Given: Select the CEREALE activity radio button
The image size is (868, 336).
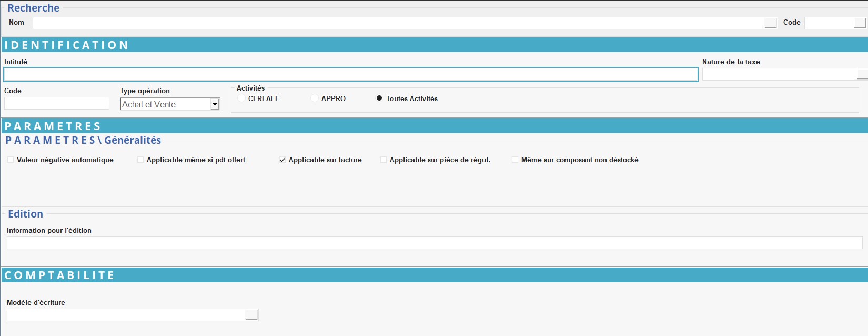Looking at the screenshot, I should [241, 98].
